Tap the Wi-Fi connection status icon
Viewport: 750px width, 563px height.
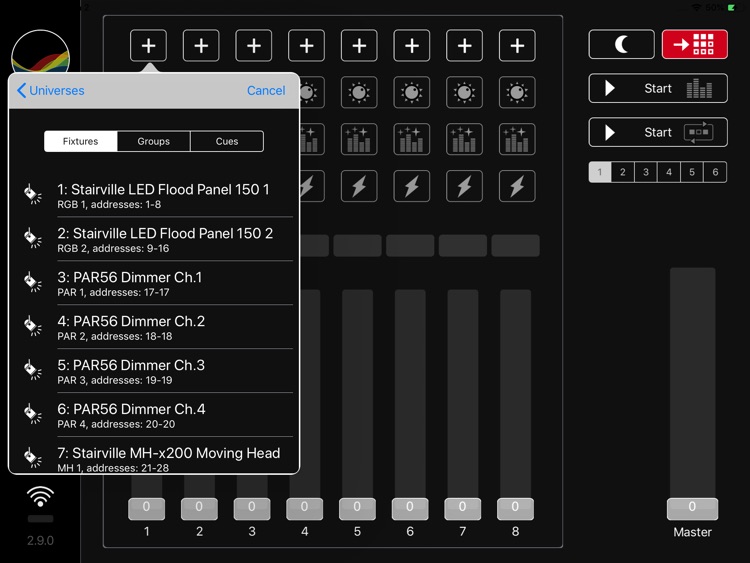coord(40,497)
